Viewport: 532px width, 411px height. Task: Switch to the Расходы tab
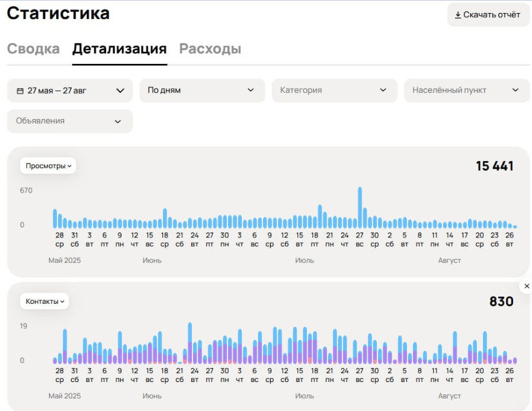click(x=210, y=49)
